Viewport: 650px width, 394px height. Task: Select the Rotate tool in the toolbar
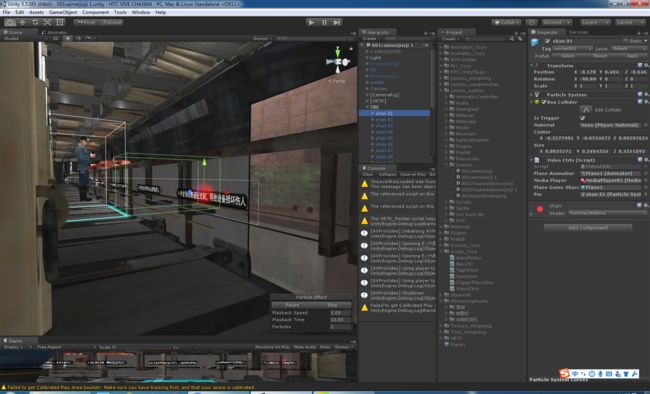[35, 22]
